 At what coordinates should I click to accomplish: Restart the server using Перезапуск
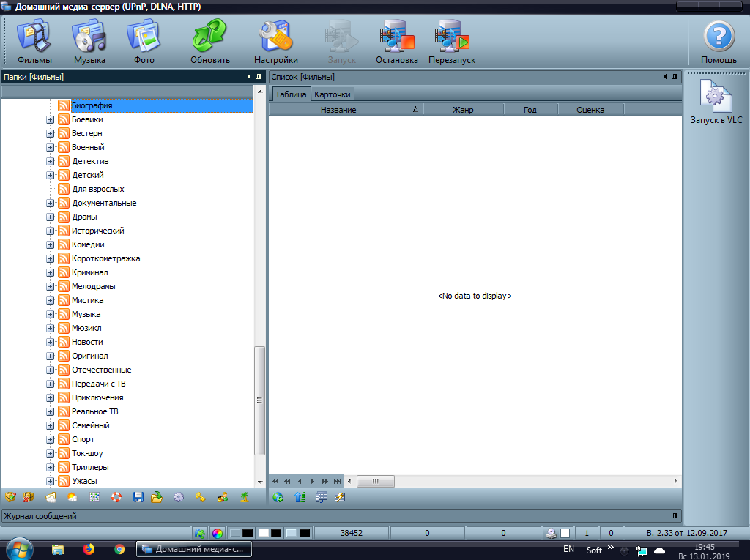(x=452, y=41)
